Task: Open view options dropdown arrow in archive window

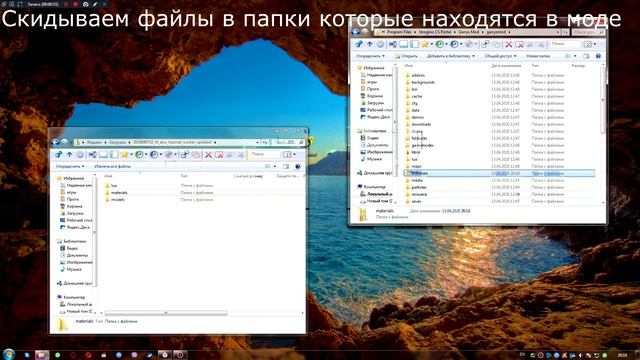Action: pos(275,167)
